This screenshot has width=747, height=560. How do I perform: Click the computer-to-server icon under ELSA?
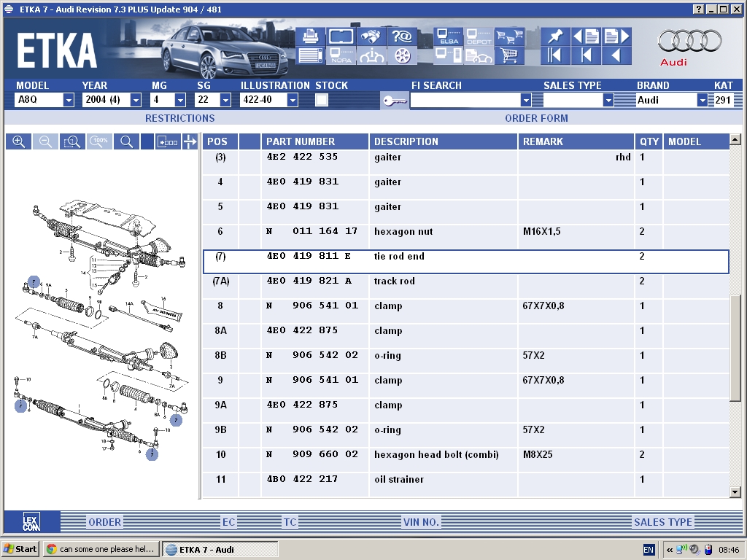point(449,55)
